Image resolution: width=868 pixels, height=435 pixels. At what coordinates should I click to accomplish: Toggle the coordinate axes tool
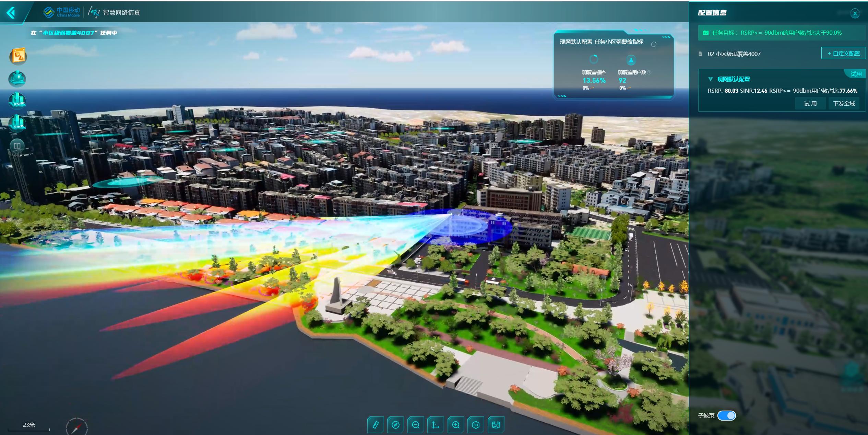pyautogui.click(x=436, y=425)
